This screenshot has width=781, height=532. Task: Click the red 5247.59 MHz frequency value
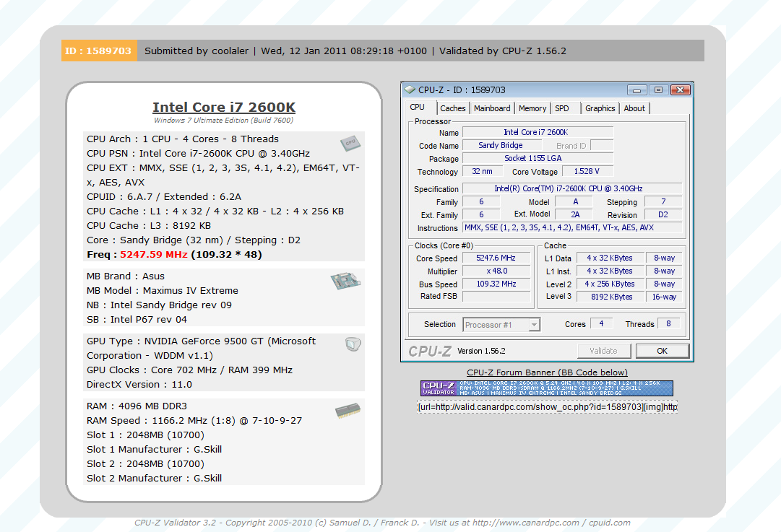(x=154, y=254)
